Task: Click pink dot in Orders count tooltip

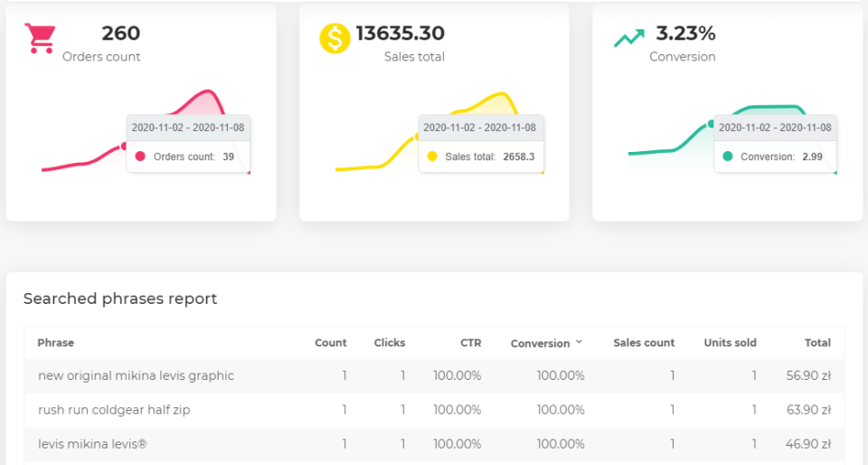Action: pyautogui.click(x=140, y=157)
